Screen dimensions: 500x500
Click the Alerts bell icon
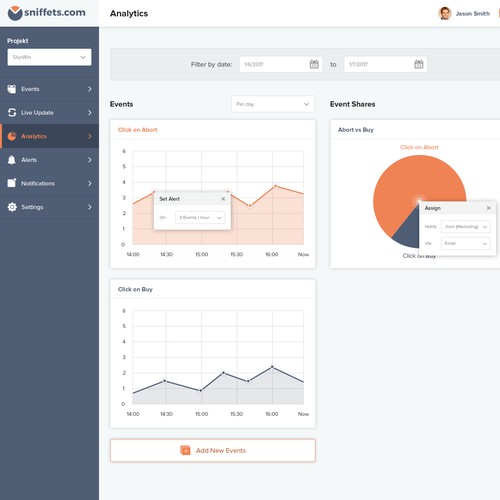pos(12,160)
